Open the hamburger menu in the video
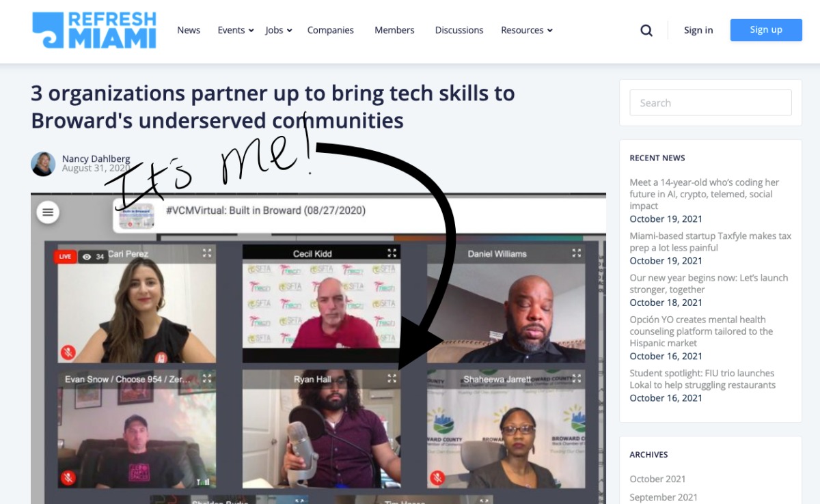This screenshot has width=820, height=504. (48, 212)
